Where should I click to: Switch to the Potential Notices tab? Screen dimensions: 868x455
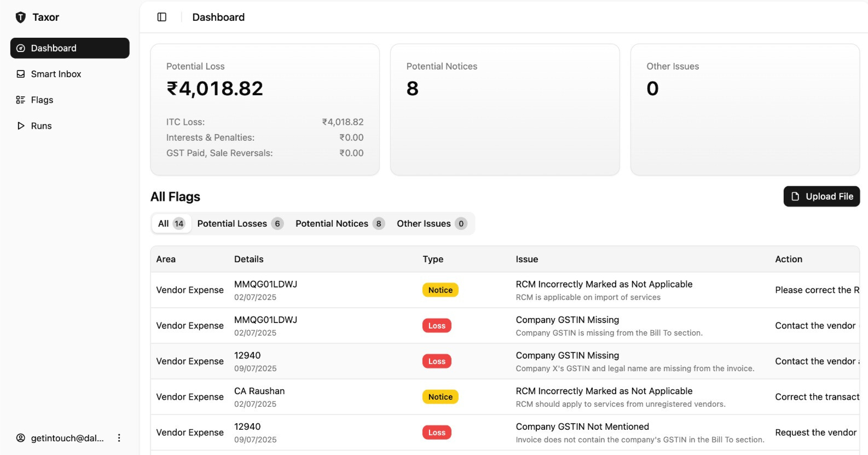tap(339, 223)
